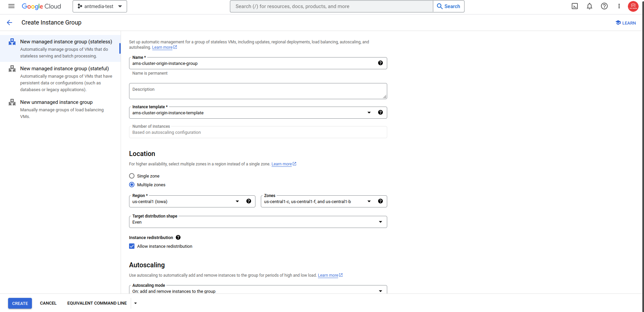Click the Autoscaling section heading
The image size is (644, 312).
tap(147, 265)
